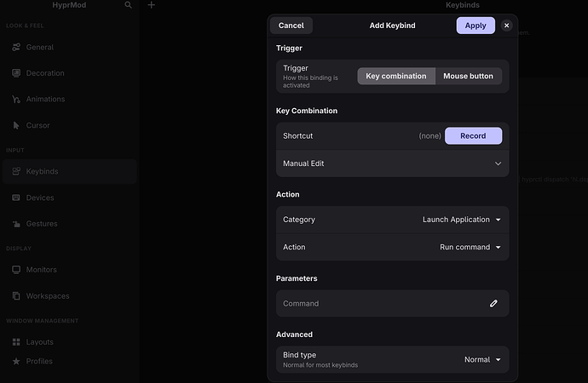The image size is (588, 383).
Task: Select Key combination trigger option
Action: 396,76
